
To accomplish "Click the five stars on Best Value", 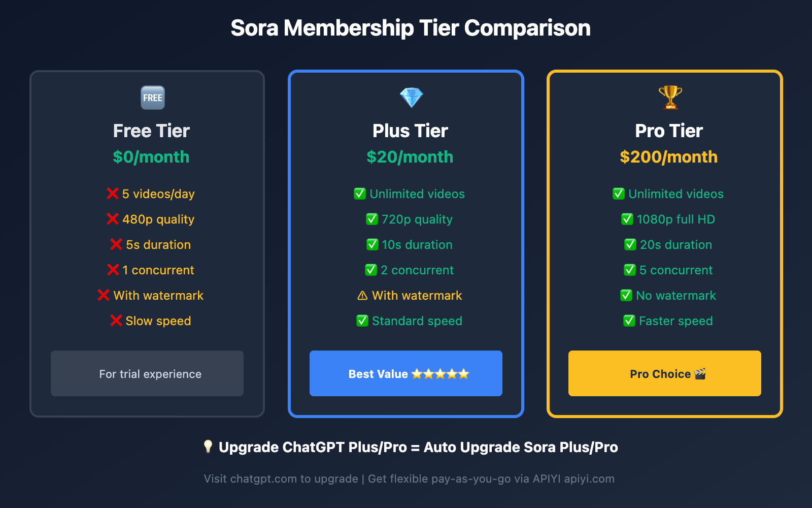I will [x=440, y=374].
